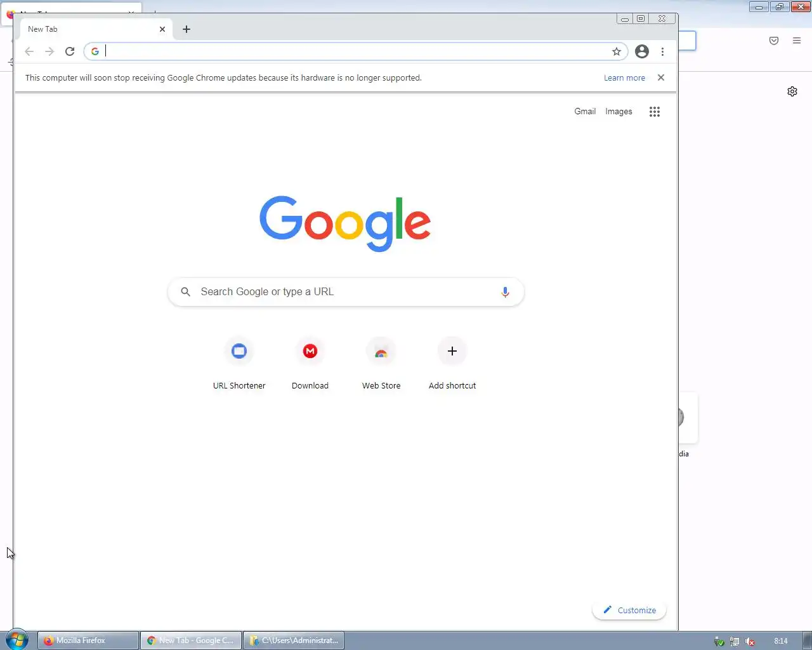
Task: Open the Gmail link
Action: 585,111
